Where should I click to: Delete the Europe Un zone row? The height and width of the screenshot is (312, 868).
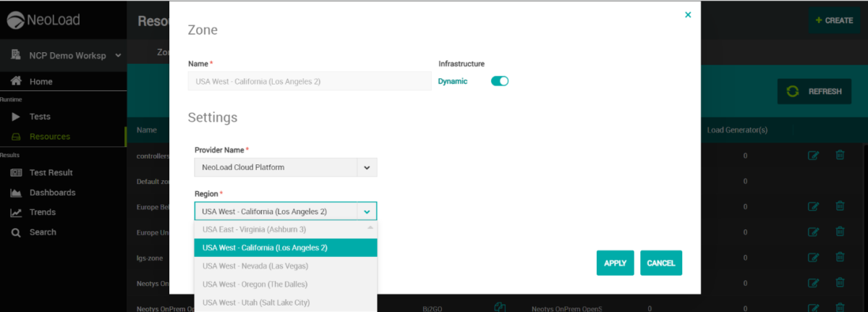(x=840, y=231)
